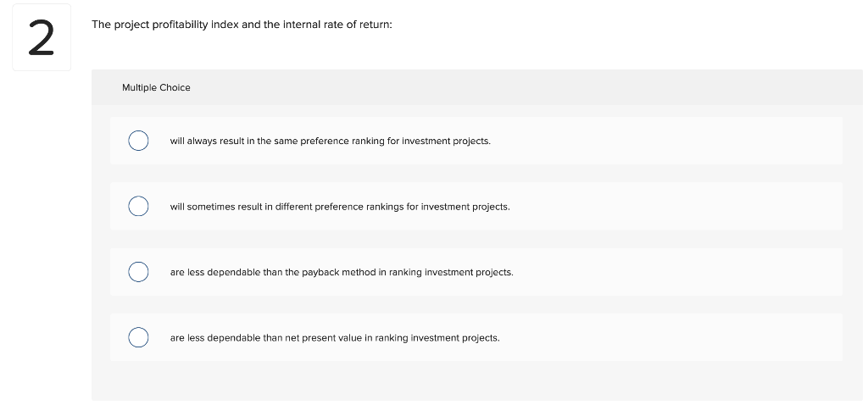Click the question number 2 box
The width and height of the screenshot is (868, 416).
click(x=42, y=38)
